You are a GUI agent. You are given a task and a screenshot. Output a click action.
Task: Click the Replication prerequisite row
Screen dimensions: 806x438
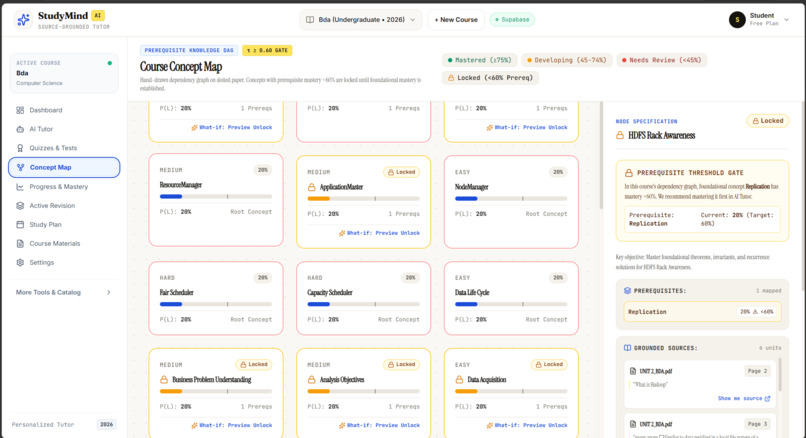point(702,312)
